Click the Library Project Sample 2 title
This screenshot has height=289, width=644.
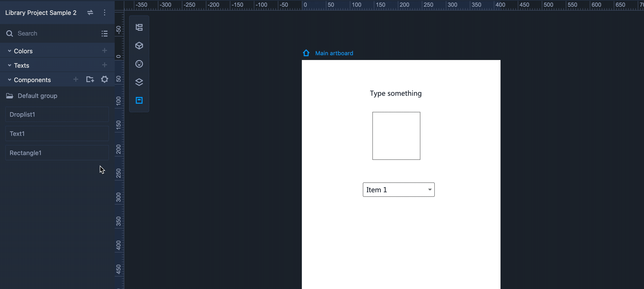tap(41, 13)
